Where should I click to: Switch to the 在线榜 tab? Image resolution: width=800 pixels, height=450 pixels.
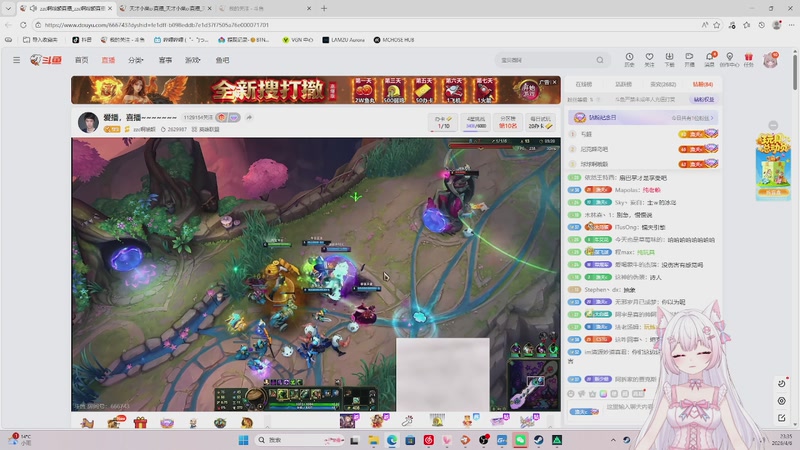[584, 84]
